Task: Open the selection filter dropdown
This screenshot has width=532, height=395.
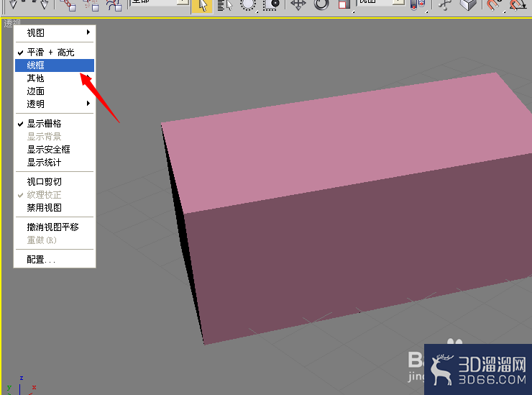Action: click(x=183, y=2)
